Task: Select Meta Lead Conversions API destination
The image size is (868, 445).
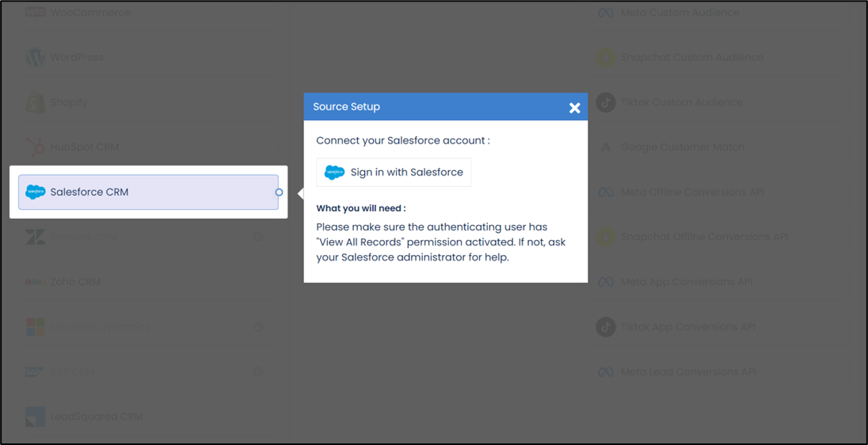Action: click(x=718, y=372)
